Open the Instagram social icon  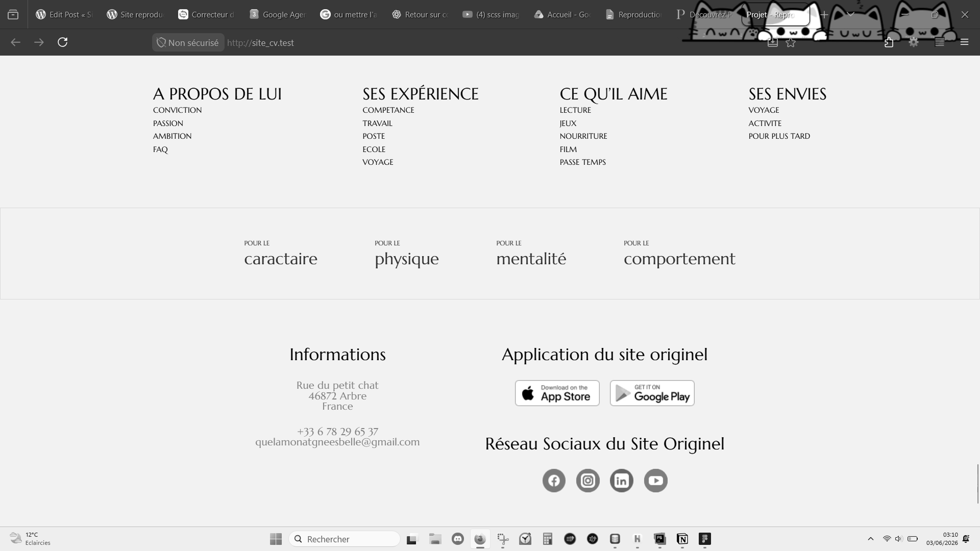588,481
